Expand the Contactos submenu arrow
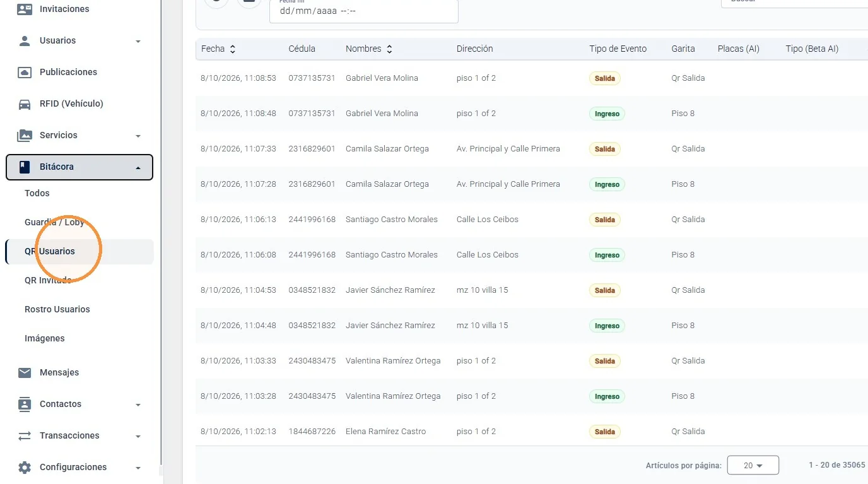The height and width of the screenshot is (484, 868). click(138, 404)
